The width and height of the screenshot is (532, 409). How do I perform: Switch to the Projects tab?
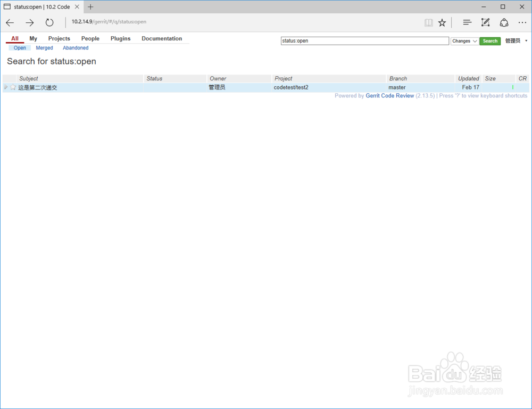(x=59, y=38)
